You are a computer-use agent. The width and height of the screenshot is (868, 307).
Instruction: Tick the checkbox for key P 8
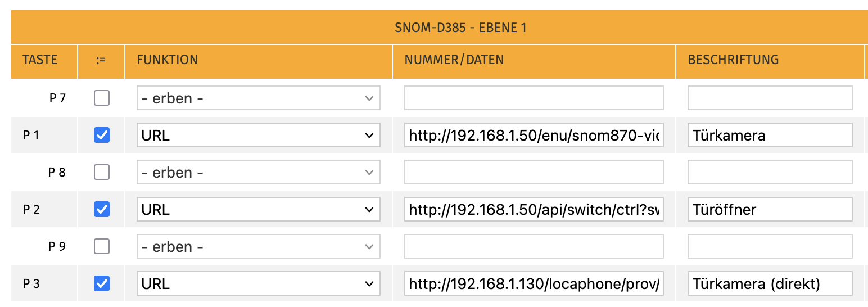click(x=102, y=173)
